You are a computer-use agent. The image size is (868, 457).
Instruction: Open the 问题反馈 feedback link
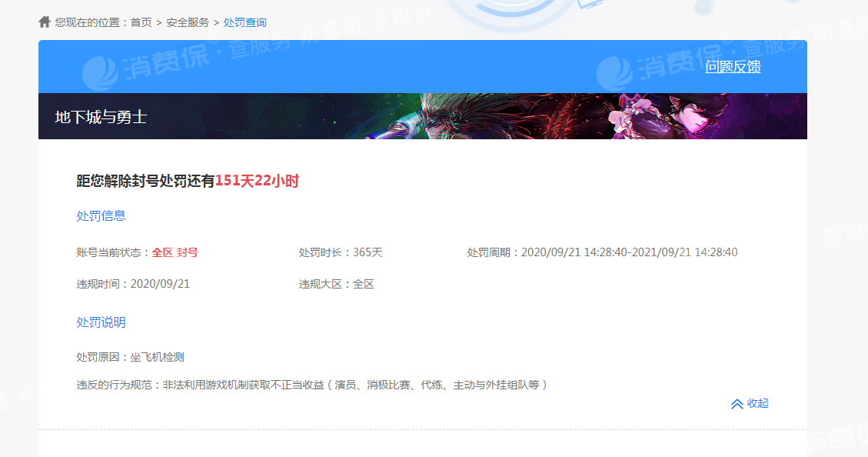[733, 66]
